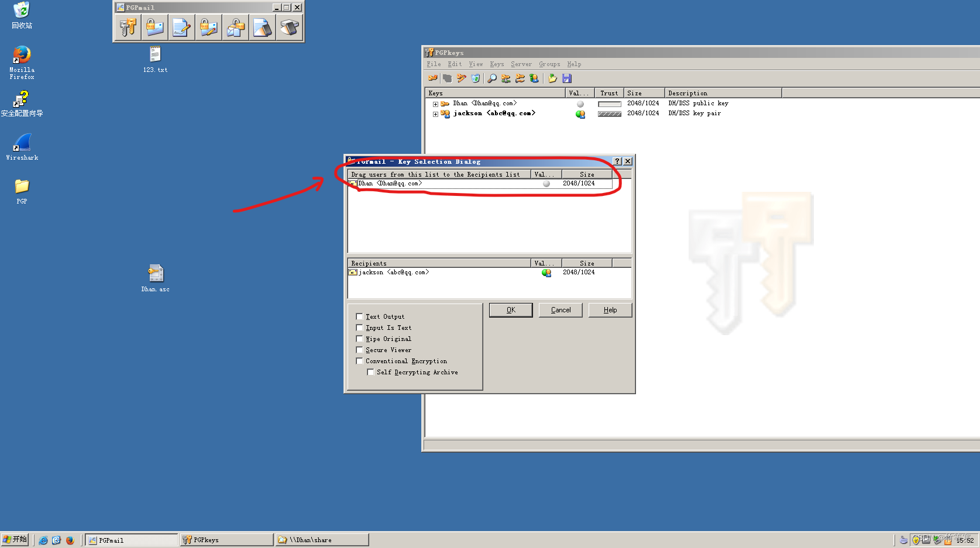Click the Encrypt icon in PGPmail
The height and width of the screenshot is (548, 980).
pyautogui.click(x=154, y=27)
